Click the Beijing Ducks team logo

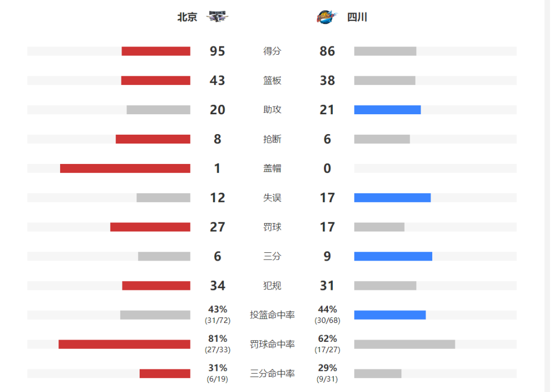point(217,17)
